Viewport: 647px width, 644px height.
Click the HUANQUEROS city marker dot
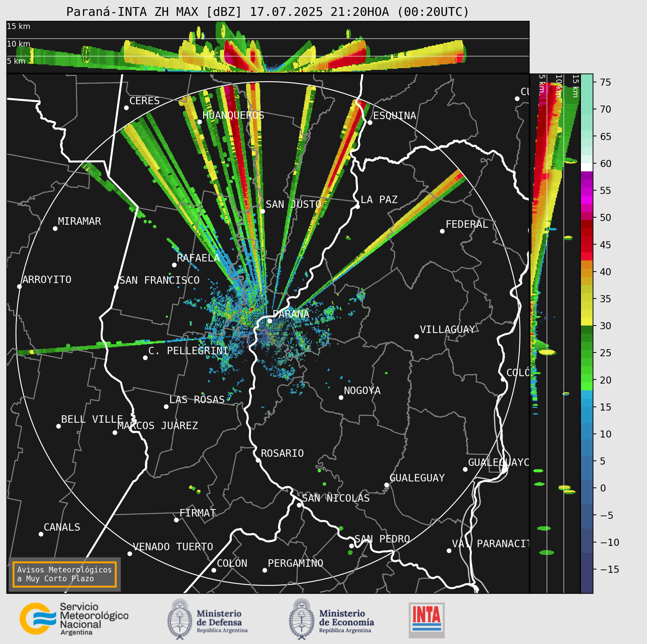(199, 122)
